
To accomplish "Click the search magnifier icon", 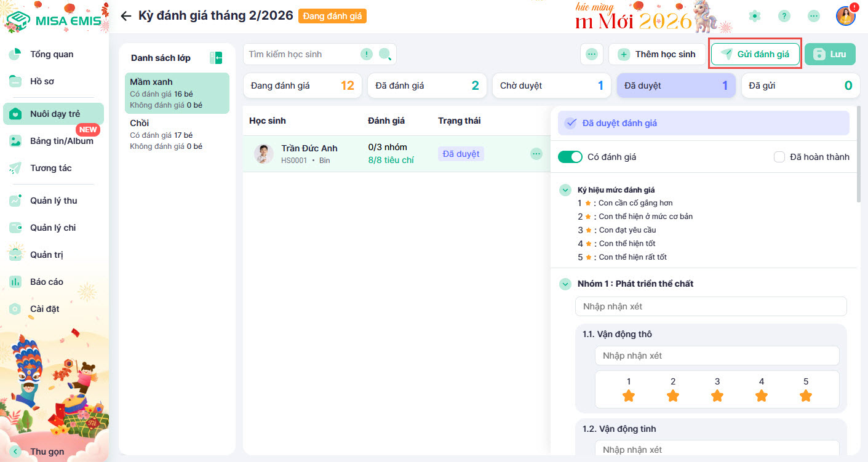I will tap(385, 54).
